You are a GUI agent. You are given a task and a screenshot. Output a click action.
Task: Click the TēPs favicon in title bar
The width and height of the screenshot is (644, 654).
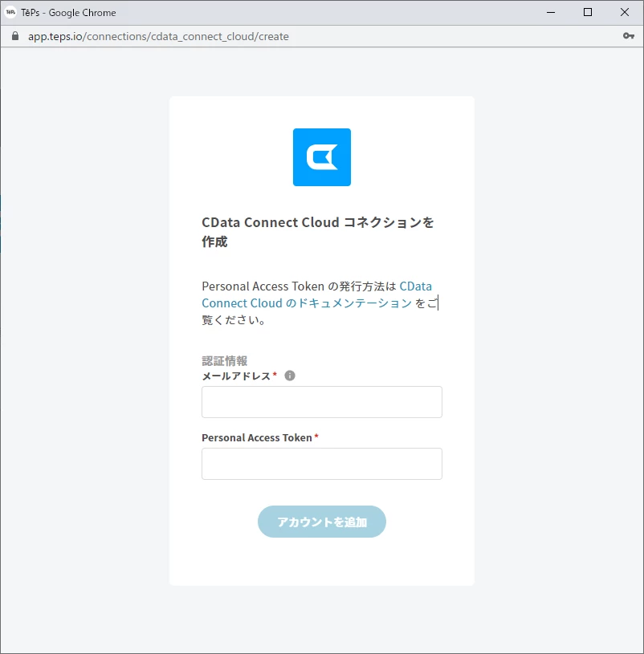tap(10, 13)
